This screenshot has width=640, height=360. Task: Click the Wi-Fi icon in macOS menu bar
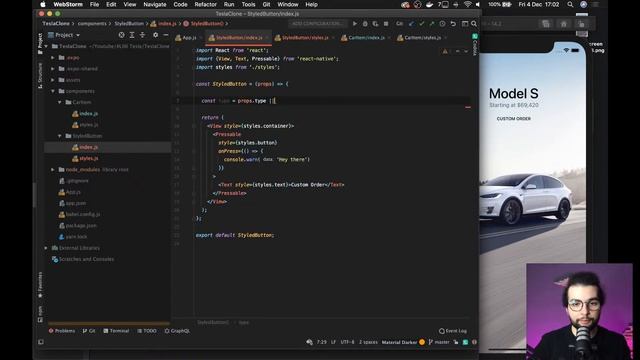tap(467, 4)
